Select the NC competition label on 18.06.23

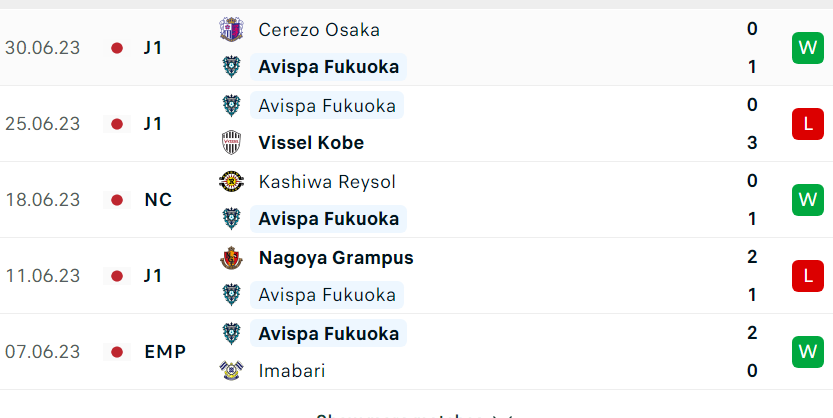[158, 200]
